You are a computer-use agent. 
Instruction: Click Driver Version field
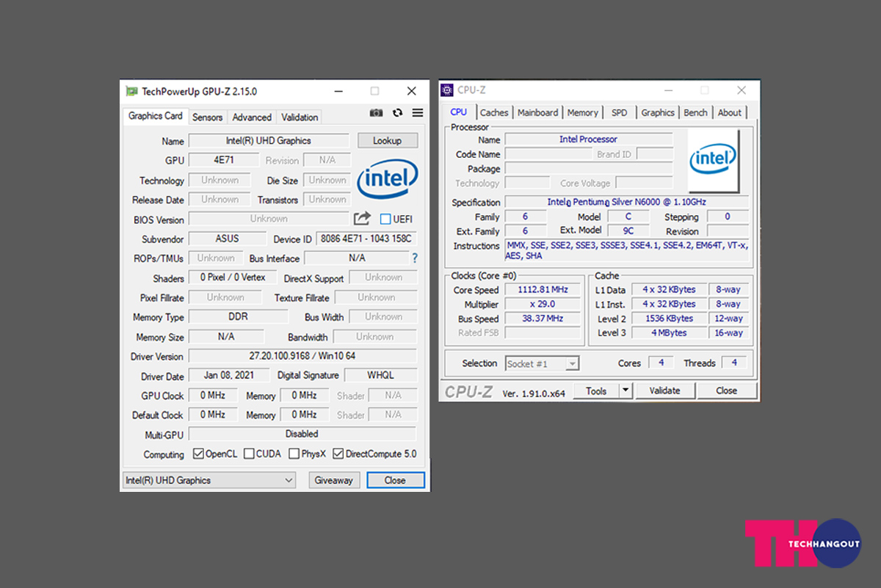tap(302, 356)
